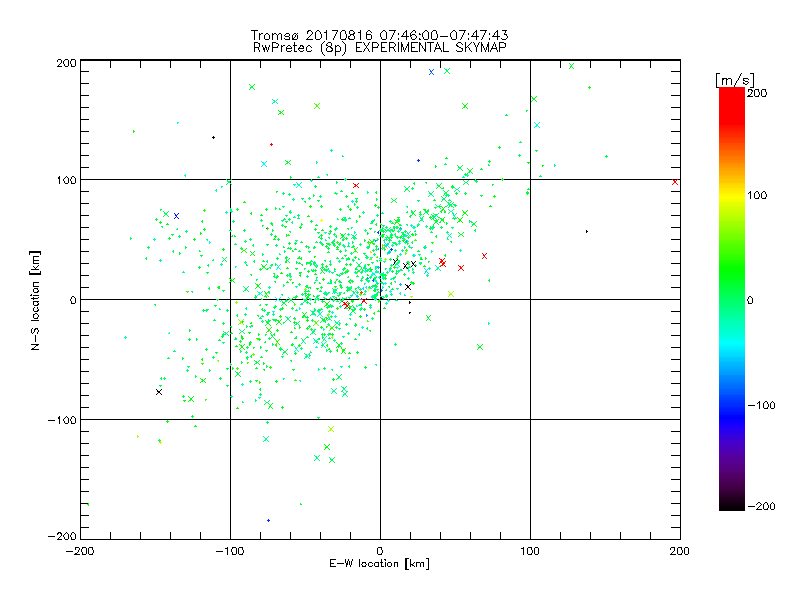
Task: Click the colorbar tick label "200"
Action: coord(757,93)
